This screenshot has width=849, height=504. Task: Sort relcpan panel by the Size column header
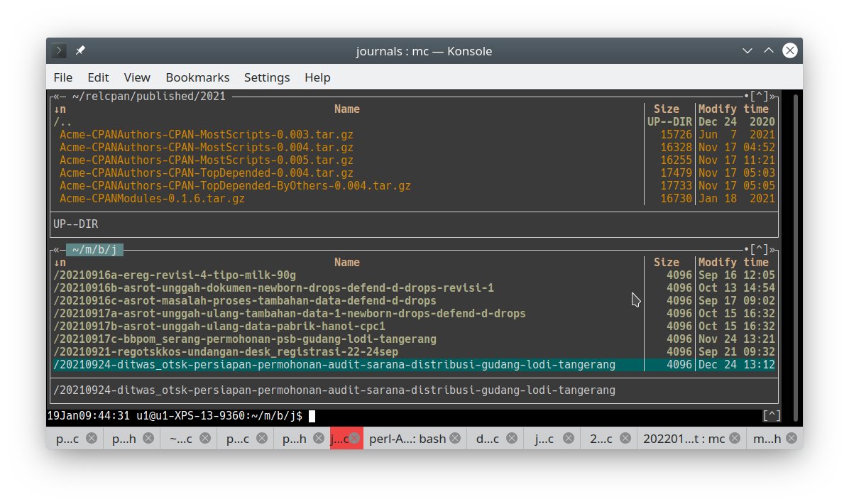pyautogui.click(x=667, y=109)
